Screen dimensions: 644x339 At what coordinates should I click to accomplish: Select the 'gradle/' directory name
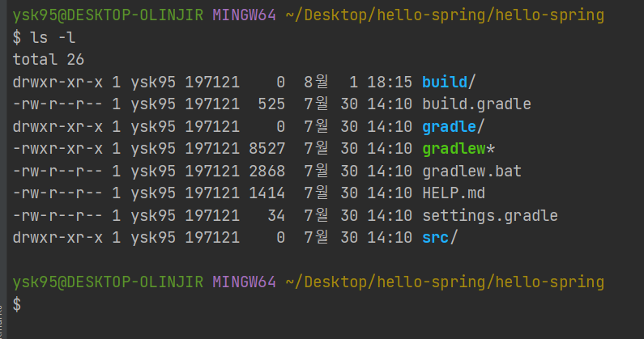(x=454, y=126)
